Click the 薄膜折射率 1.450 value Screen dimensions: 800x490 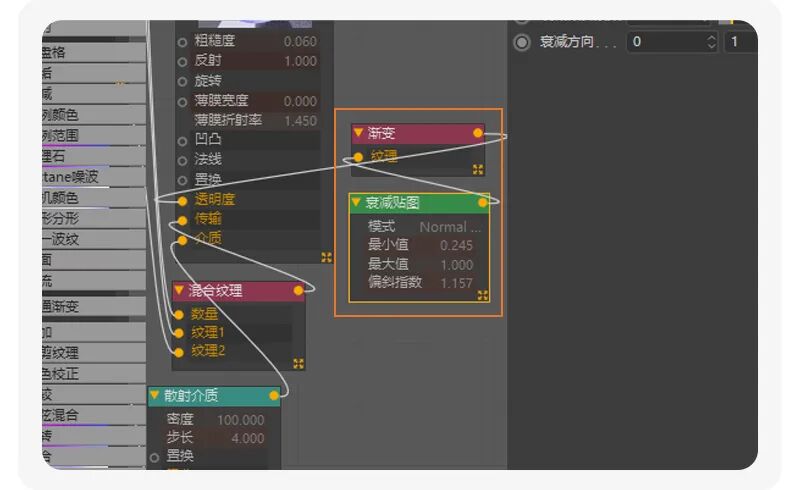300,121
